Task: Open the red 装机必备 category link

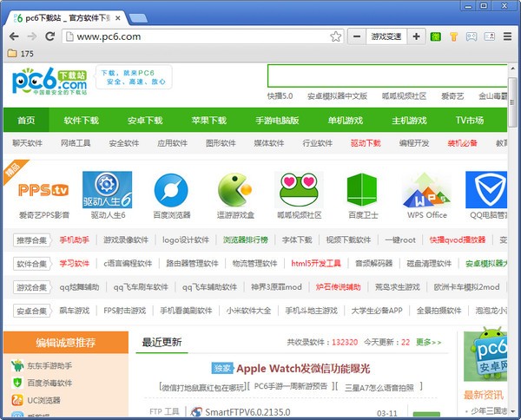Action: (463, 143)
